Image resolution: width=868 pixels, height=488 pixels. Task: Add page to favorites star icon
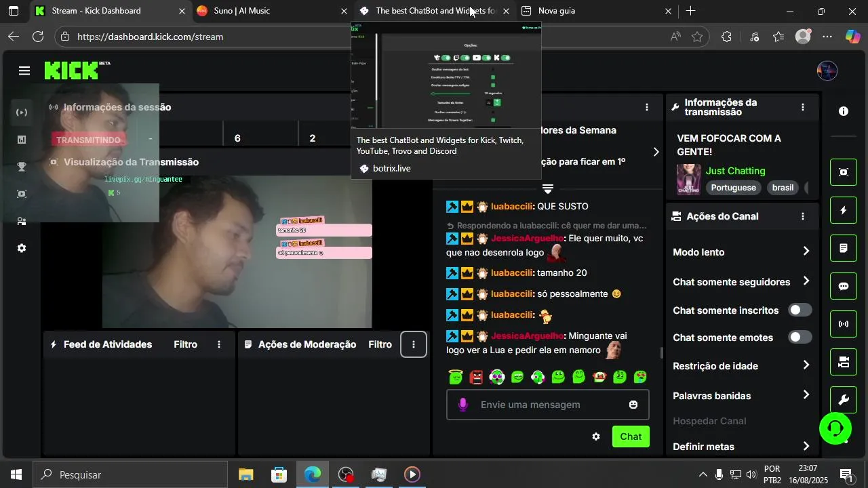pyautogui.click(x=697, y=37)
